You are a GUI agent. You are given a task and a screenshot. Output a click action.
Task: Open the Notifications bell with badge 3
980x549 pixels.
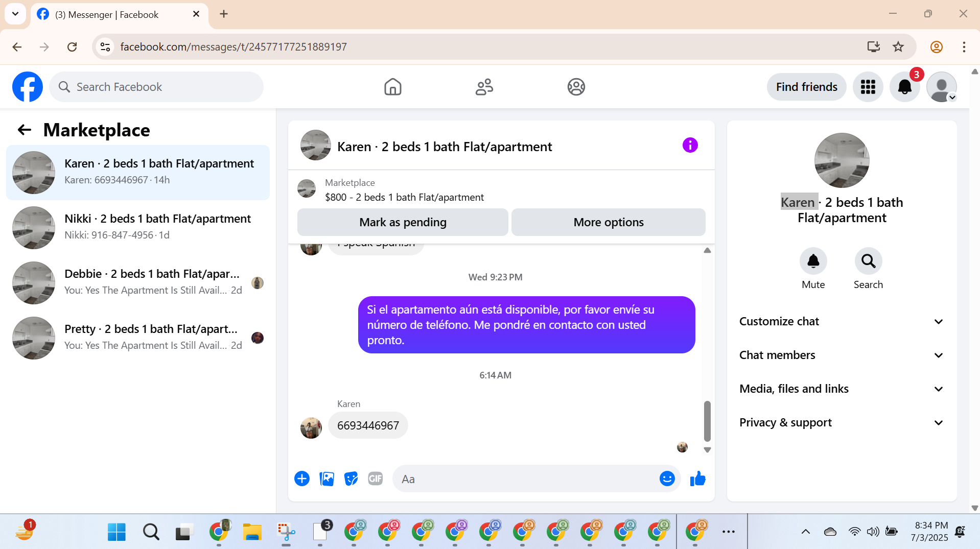904,87
